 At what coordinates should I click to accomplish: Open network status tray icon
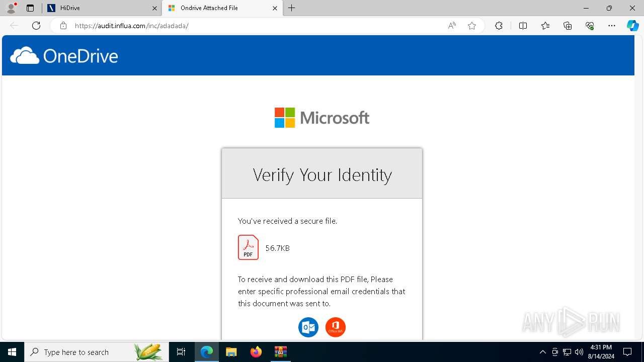(567, 352)
